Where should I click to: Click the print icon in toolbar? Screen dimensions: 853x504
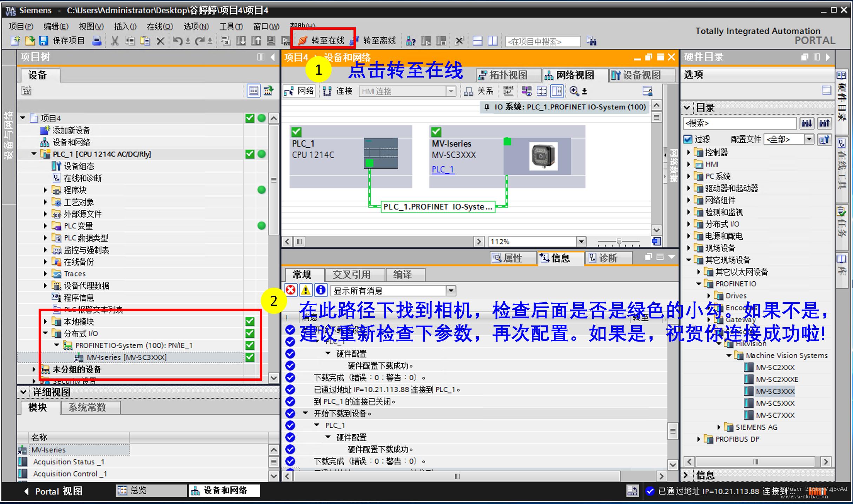point(97,41)
